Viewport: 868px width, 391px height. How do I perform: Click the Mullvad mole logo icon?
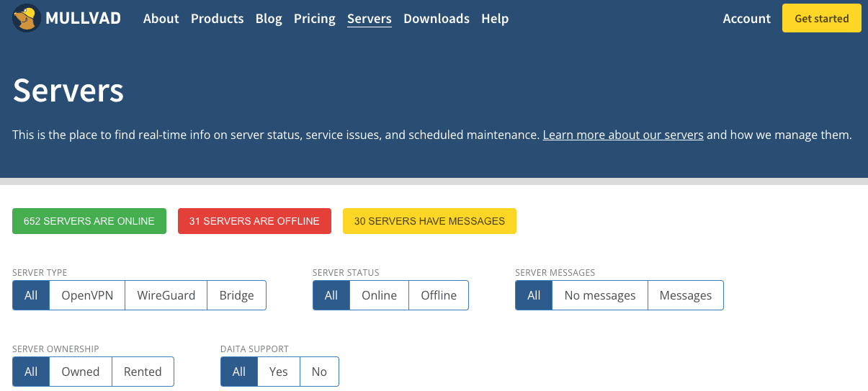tap(27, 19)
